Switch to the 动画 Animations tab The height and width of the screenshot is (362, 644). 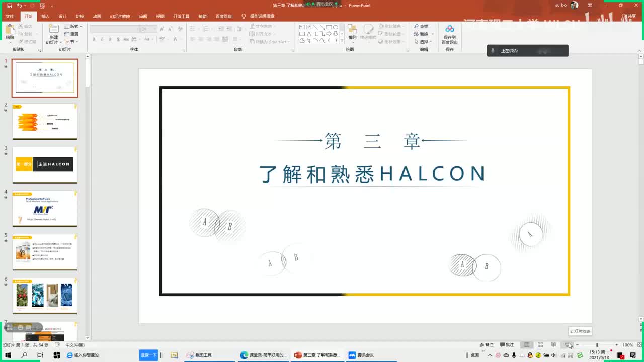tap(97, 16)
